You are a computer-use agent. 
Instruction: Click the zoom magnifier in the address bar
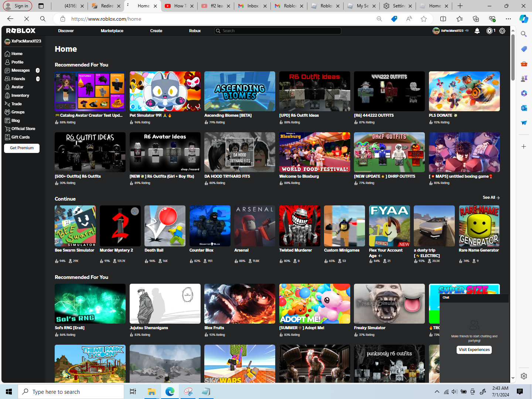379,19
